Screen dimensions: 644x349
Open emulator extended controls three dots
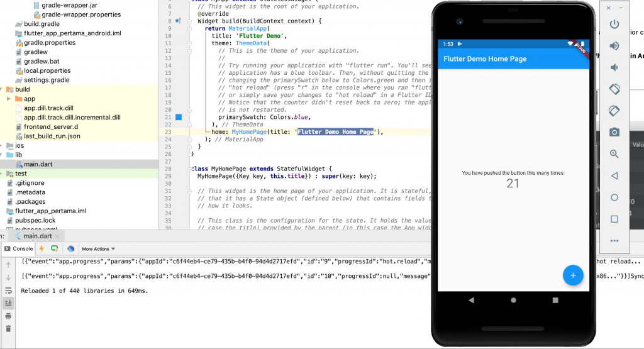pos(614,240)
